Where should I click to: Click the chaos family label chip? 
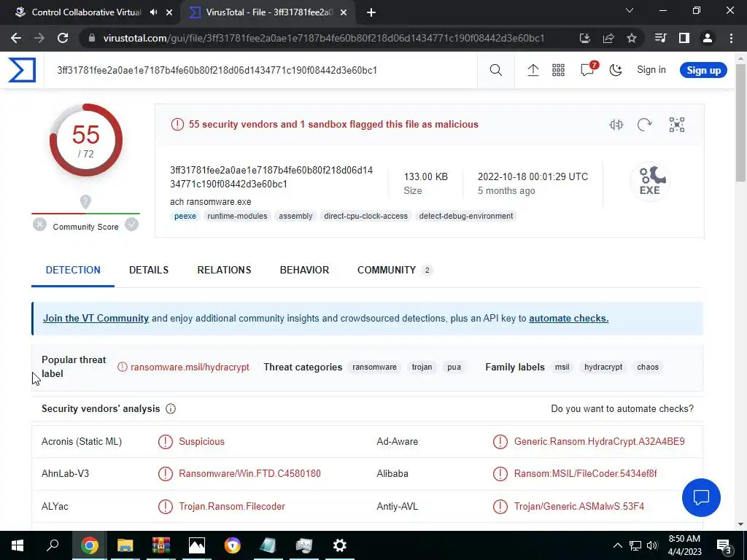[648, 367]
